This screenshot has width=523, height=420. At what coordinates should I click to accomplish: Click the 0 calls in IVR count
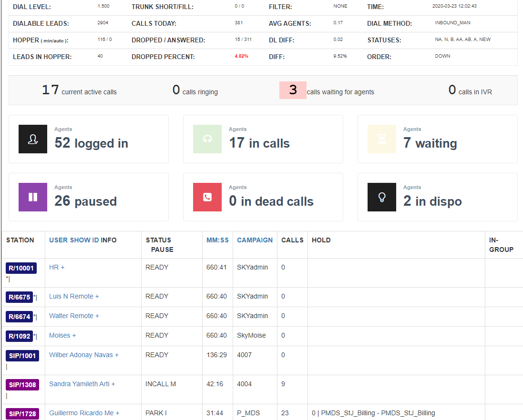pos(452,90)
